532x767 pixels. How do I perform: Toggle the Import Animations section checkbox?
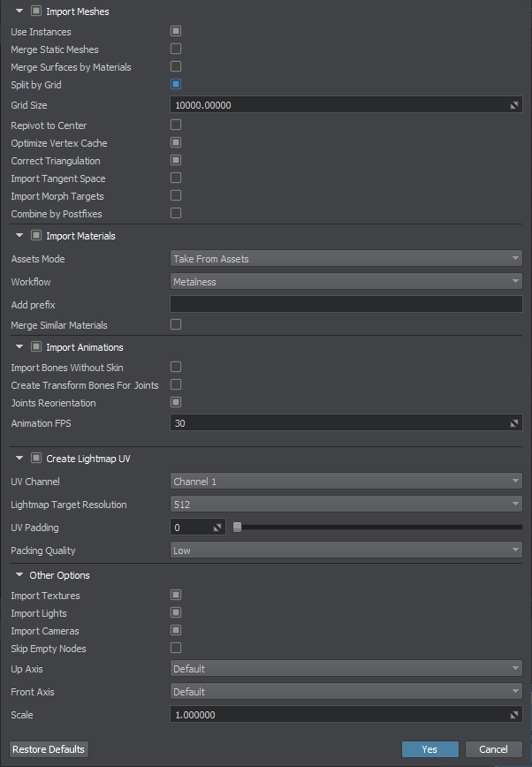tap(36, 347)
